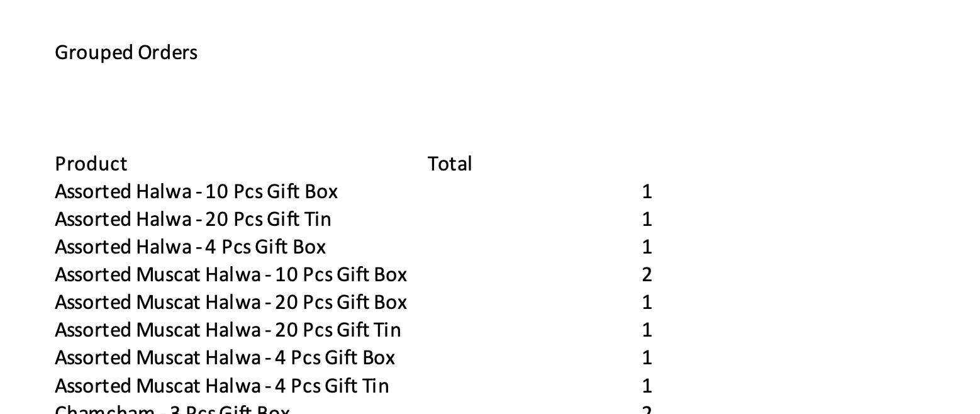980x414 pixels.
Task: Select Assorted Muscat Halwa - 20 Pcs Gift Box
Action: pyautogui.click(x=231, y=303)
